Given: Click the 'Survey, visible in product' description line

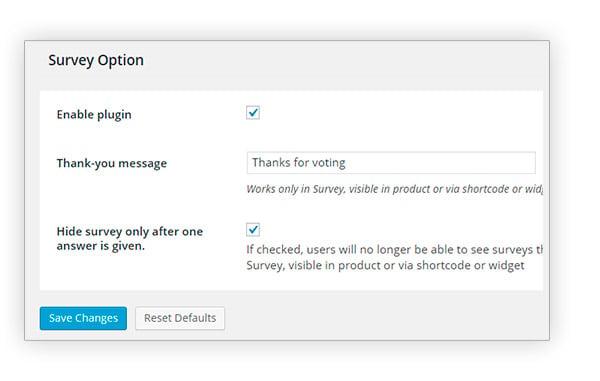Looking at the screenshot, I should (x=314, y=265).
